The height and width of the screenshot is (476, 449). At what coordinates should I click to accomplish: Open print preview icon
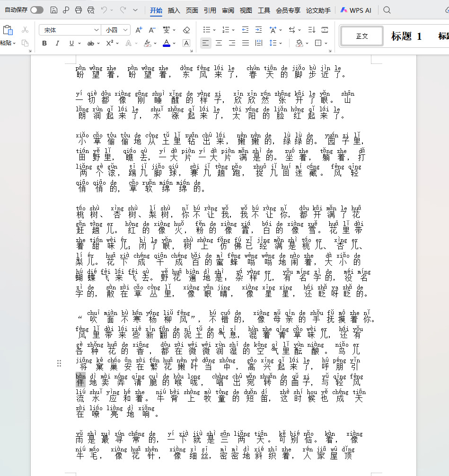pos(91,10)
